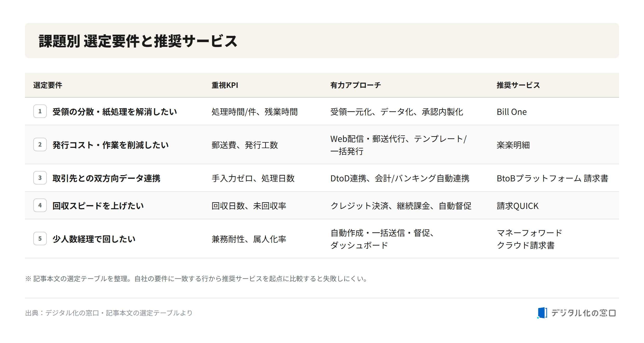This screenshot has width=644, height=343.
Task: Click マネーフォワード クラウド請求書 service name
Action: (529, 239)
